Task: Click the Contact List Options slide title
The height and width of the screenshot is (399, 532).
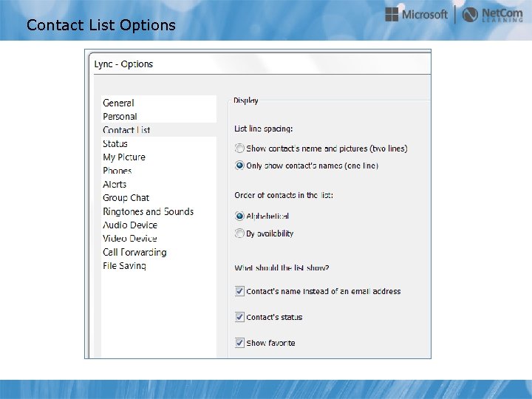Action: pyautogui.click(x=101, y=25)
